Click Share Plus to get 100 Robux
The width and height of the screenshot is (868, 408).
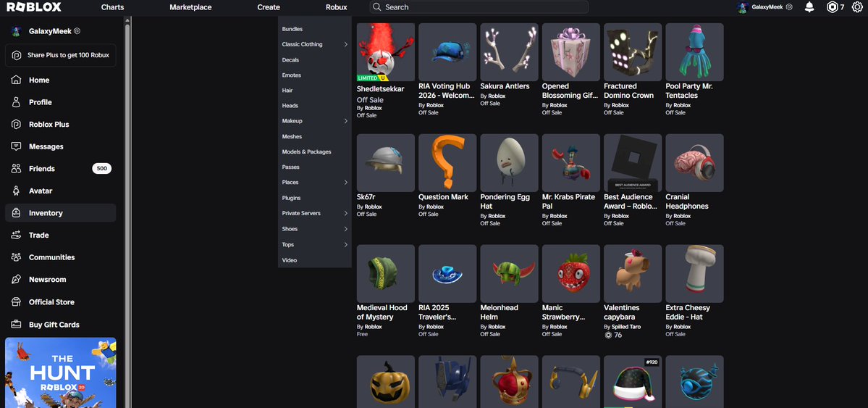point(61,55)
